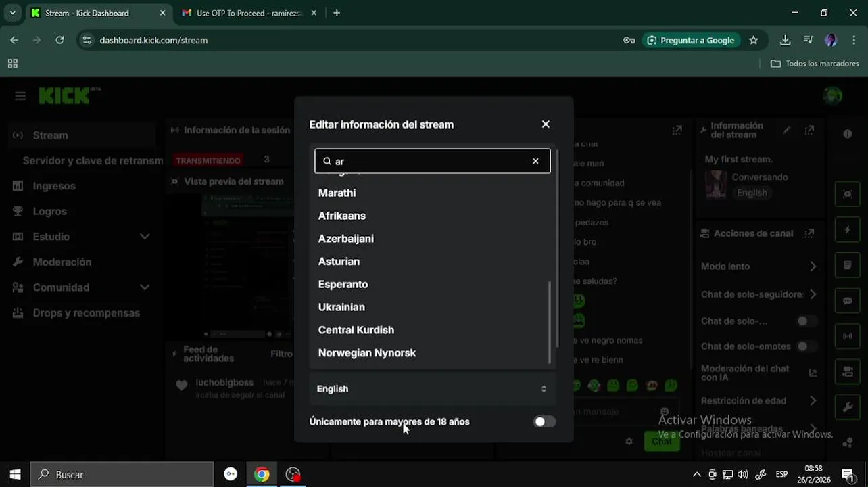This screenshot has height=487, width=868.
Task: Click the language list scrollbar
Action: [550, 322]
